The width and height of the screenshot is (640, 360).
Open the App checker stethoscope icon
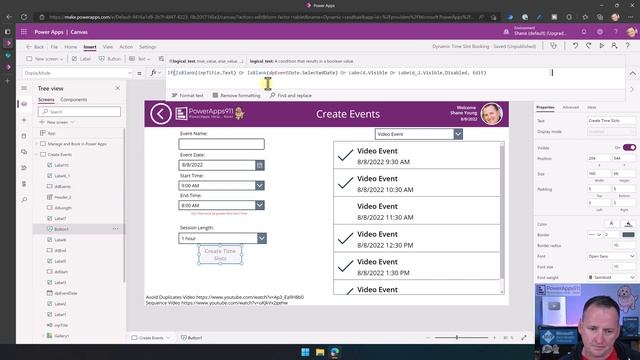553,46
